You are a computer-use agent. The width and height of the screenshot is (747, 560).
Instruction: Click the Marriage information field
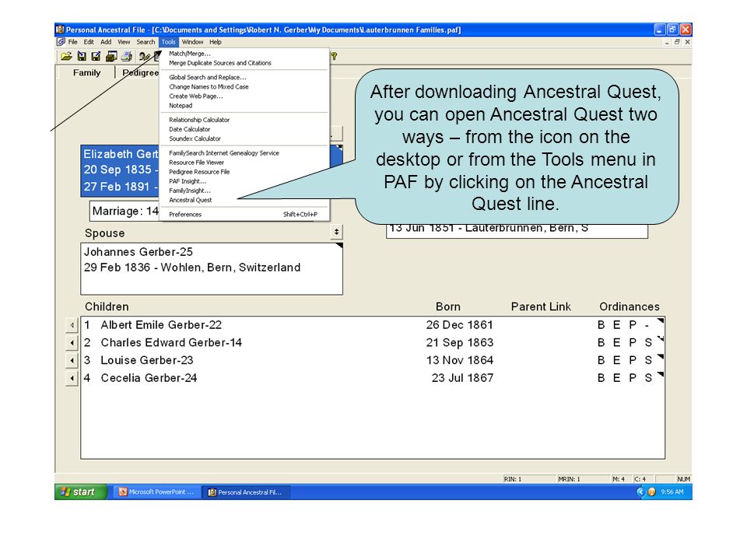point(124,211)
